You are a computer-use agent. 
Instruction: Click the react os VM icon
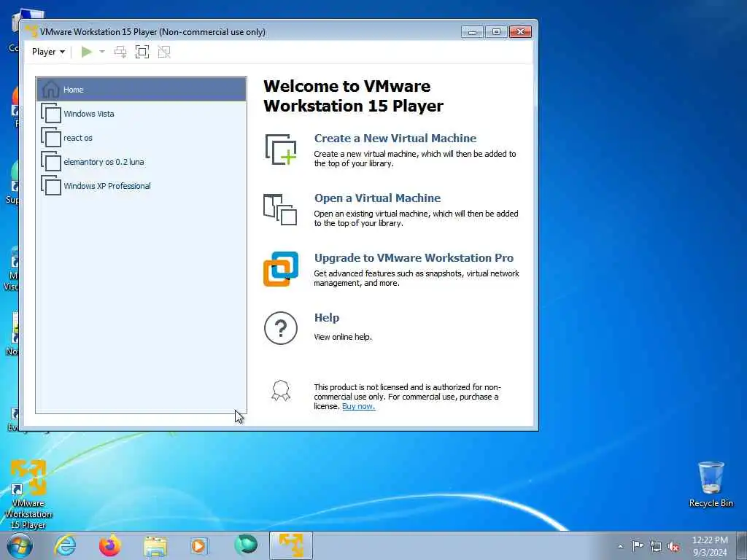51,138
